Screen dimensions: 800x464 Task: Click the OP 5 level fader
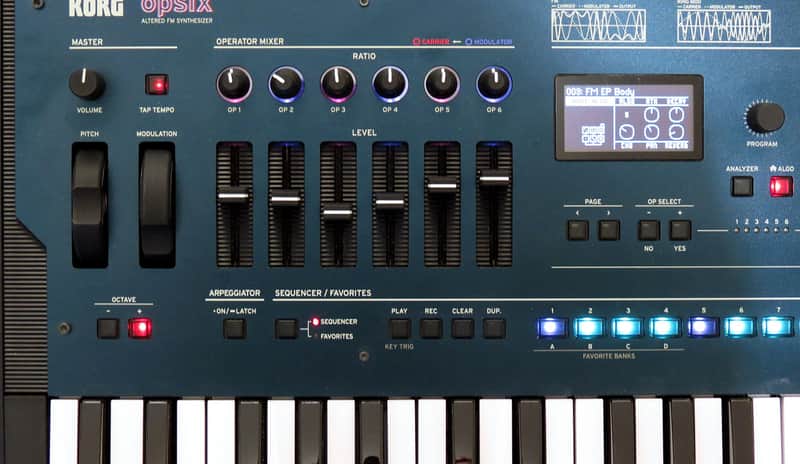tap(442, 186)
